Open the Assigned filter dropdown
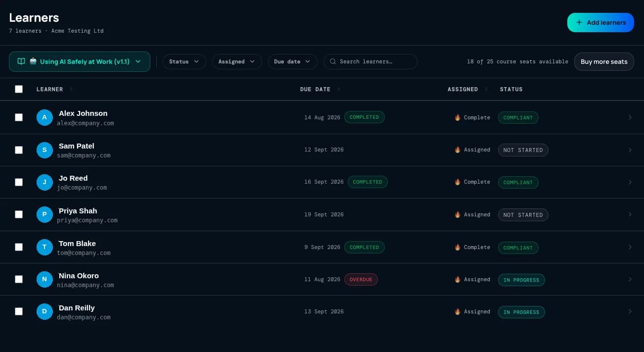The image size is (644, 352). pyautogui.click(x=237, y=61)
